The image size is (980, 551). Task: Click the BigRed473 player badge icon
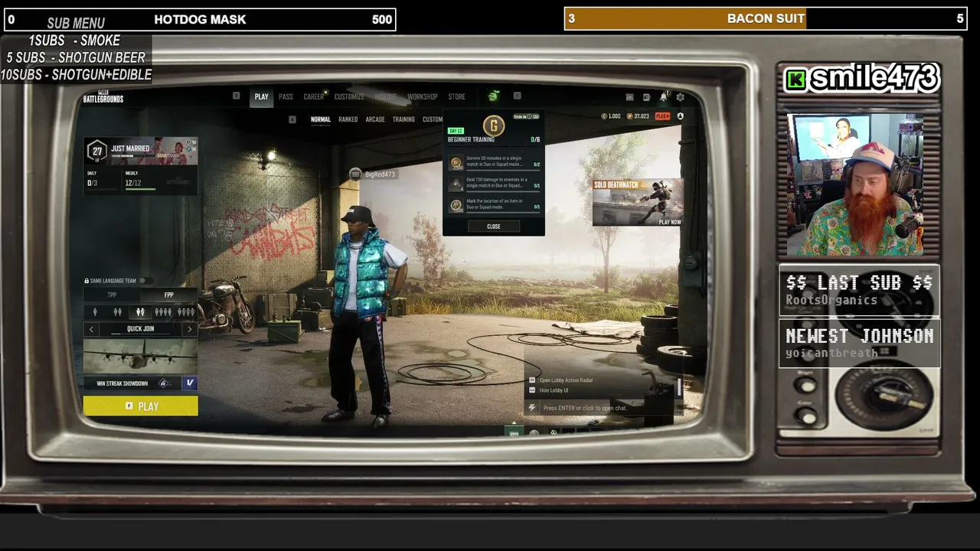click(355, 174)
